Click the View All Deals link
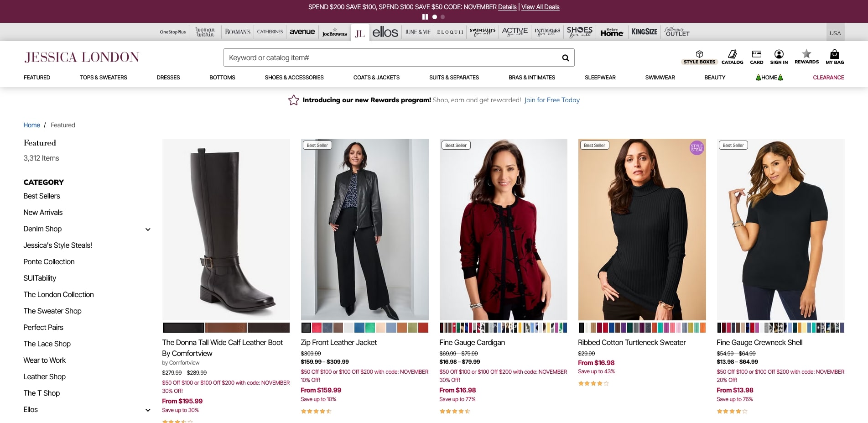The image size is (868, 423). tap(540, 7)
